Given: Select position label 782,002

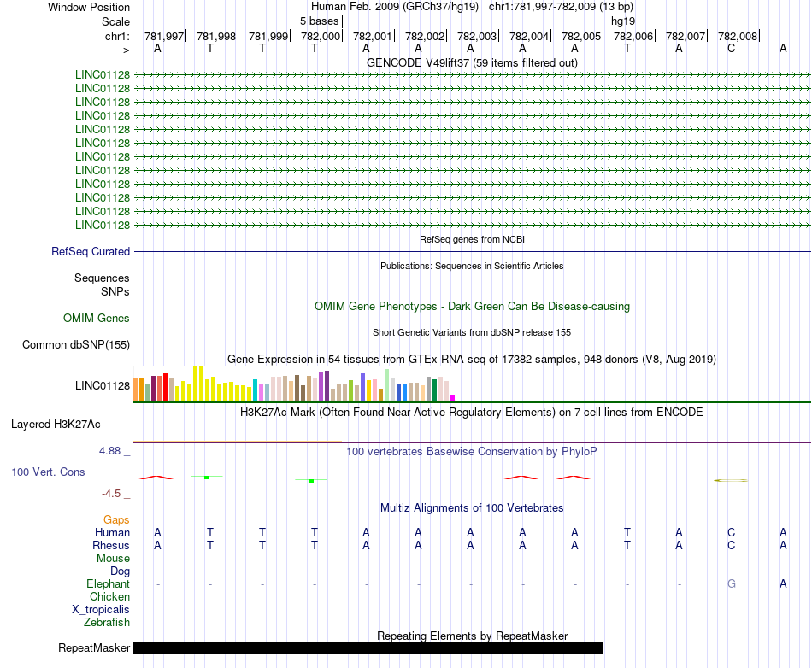Looking at the screenshot, I should [425, 36].
